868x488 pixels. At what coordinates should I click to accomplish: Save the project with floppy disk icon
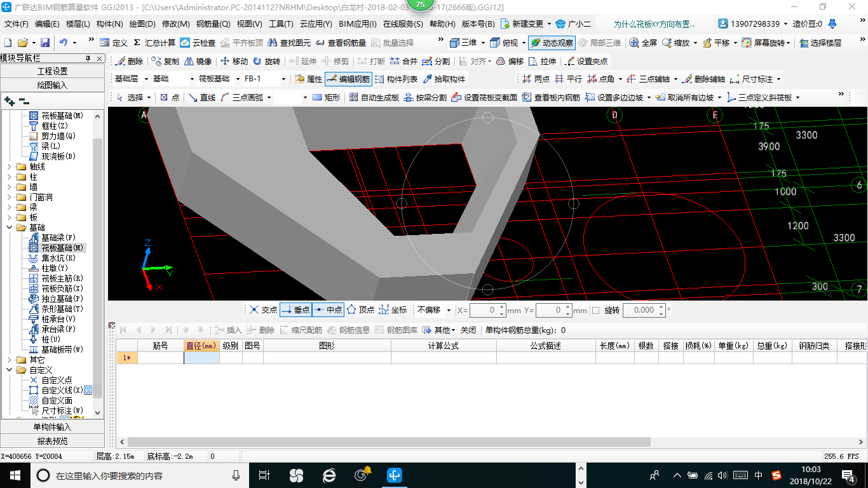click(x=45, y=43)
